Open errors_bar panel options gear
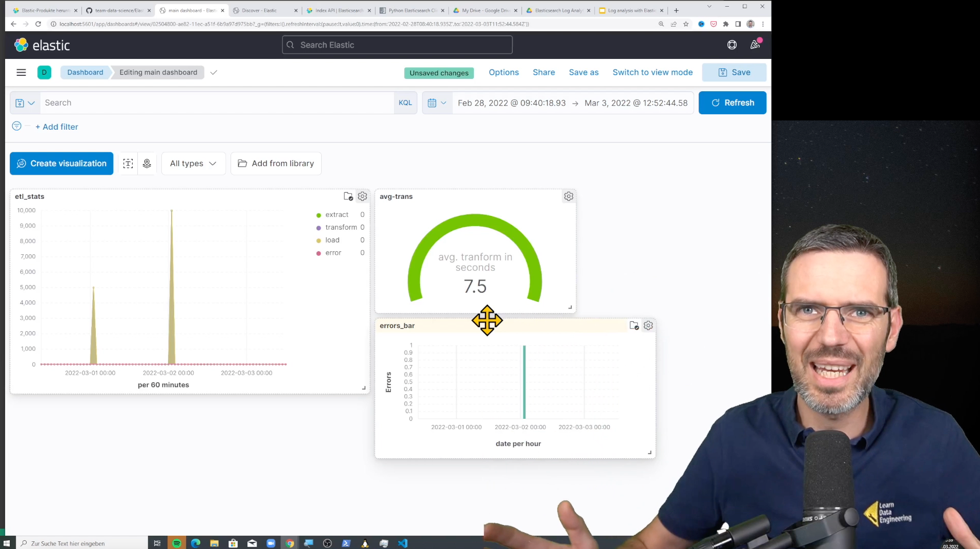The height and width of the screenshot is (549, 980). (648, 326)
